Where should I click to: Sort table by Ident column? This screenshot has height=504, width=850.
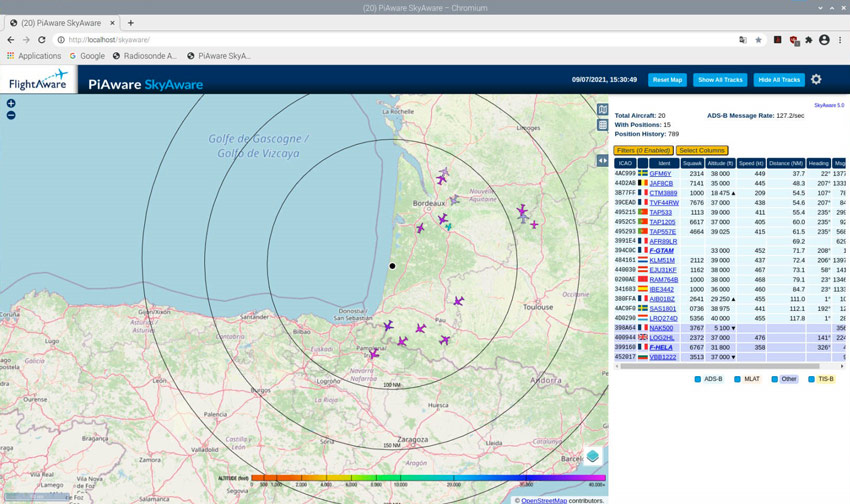[664, 163]
